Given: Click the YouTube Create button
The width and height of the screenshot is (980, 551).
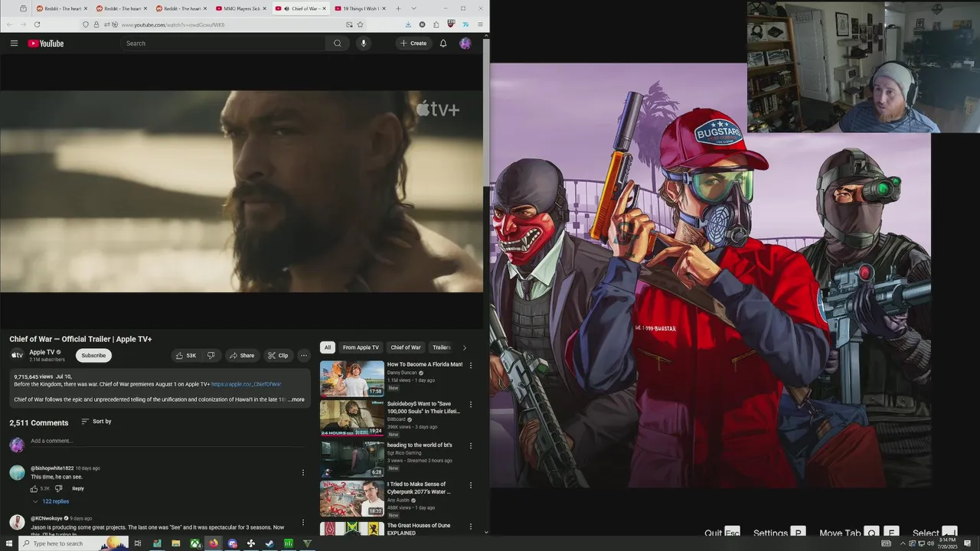Looking at the screenshot, I should click(413, 44).
